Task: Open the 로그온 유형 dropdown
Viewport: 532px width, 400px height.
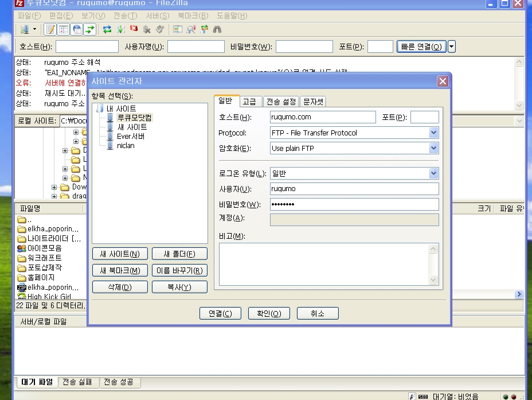Action: click(433, 173)
